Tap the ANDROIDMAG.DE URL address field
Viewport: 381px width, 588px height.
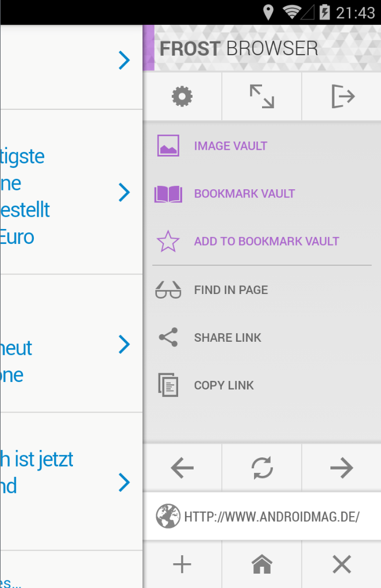click(x=271, y=517)
